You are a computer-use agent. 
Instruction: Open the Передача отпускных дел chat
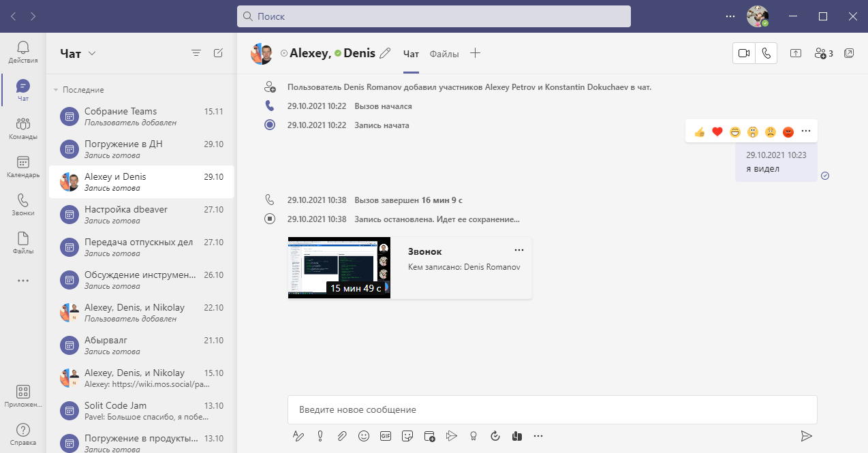tap(142, 247)
